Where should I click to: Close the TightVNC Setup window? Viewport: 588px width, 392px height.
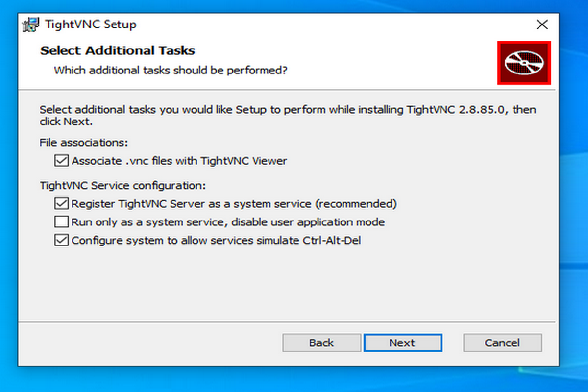542,24
